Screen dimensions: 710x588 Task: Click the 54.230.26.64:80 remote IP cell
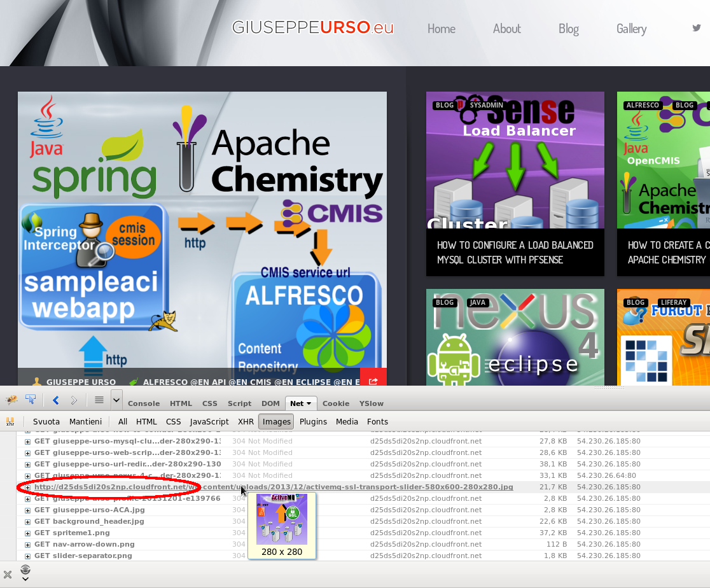pyautogui.click(x=606, y=475)
